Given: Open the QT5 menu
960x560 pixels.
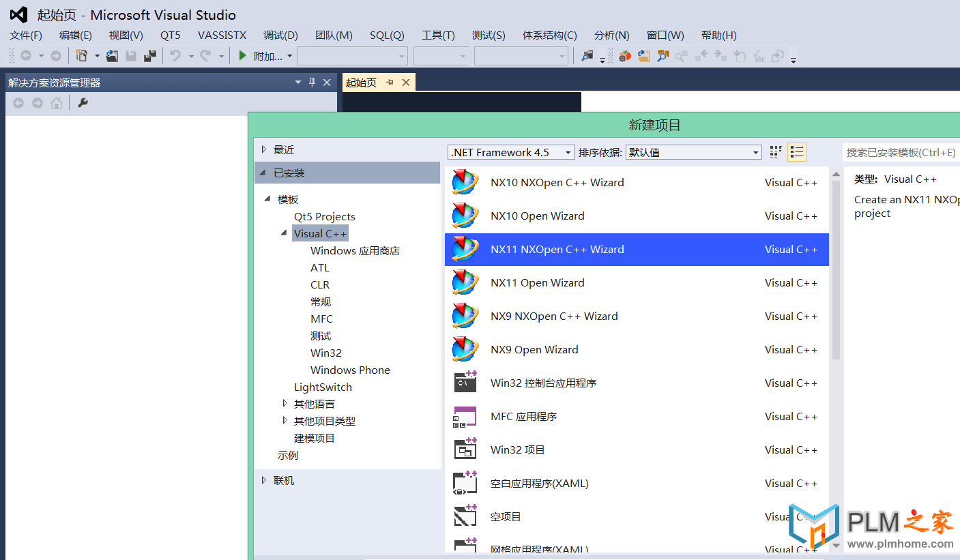Looking at the screenshot, I should 171,35.
